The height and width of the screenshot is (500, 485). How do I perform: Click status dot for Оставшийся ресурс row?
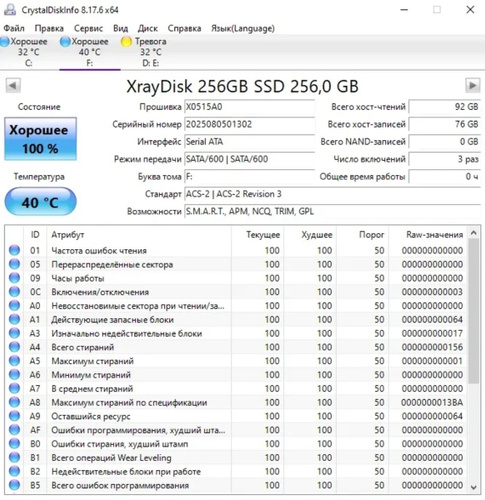point(14,416)
